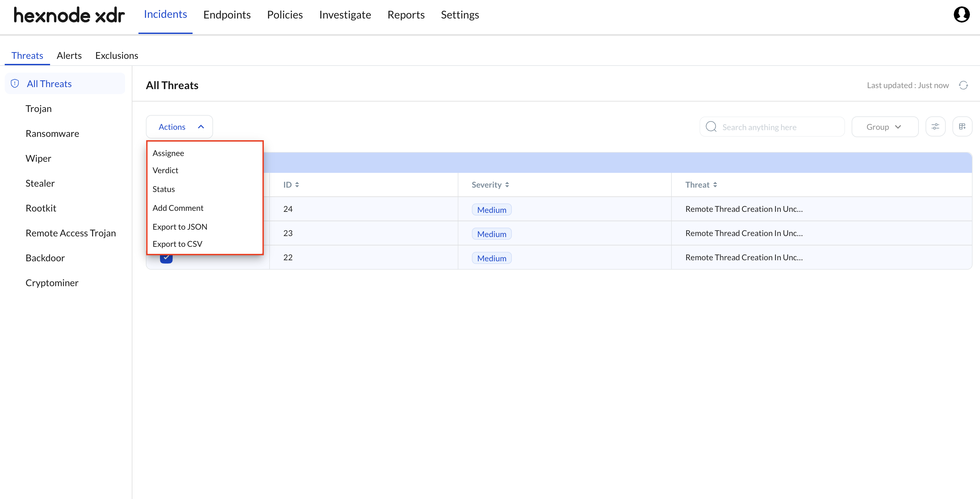This screenshot has height=499, width=980.
Task: Open the Reports tab
Action: click(x=406, y=14)
